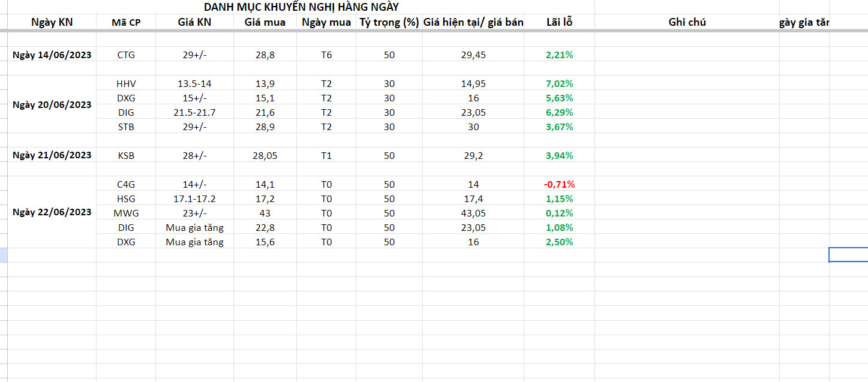Select the 'Lãi lỗ' header cell
The width and height of the screenshot is (868, 382).
pyautogui.click(x=560, y=22)
